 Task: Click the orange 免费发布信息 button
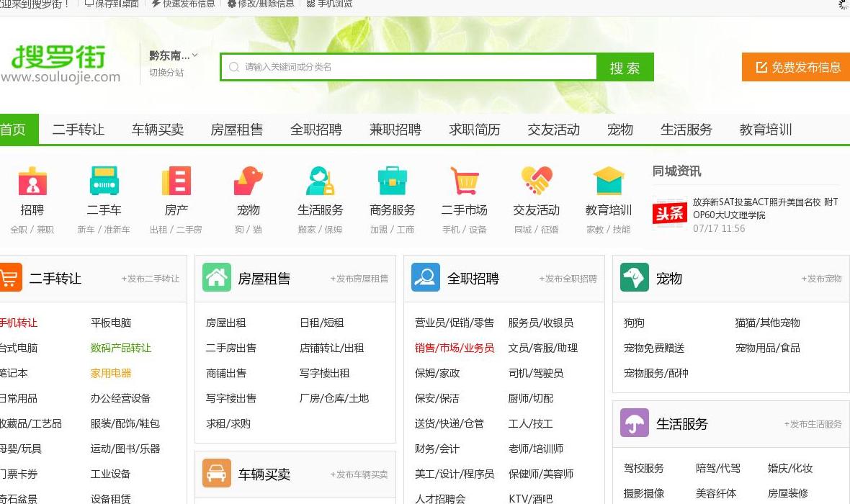pos(796,67)
